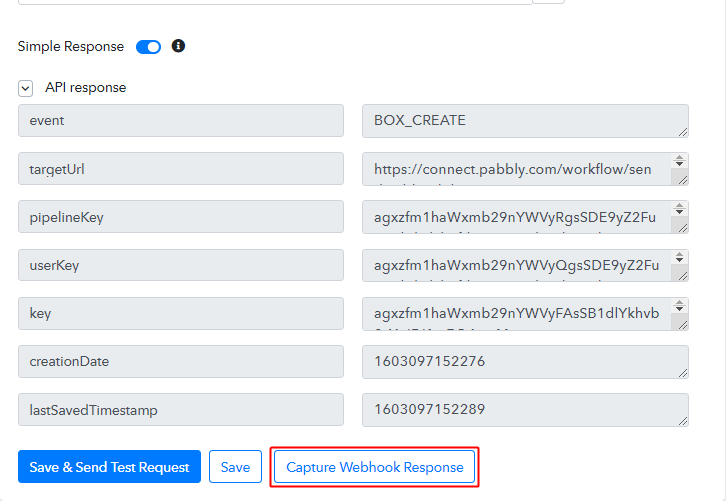The image size is (726, 501).
Task: Click the pipelineKey label field
Action: click(181, 217)
